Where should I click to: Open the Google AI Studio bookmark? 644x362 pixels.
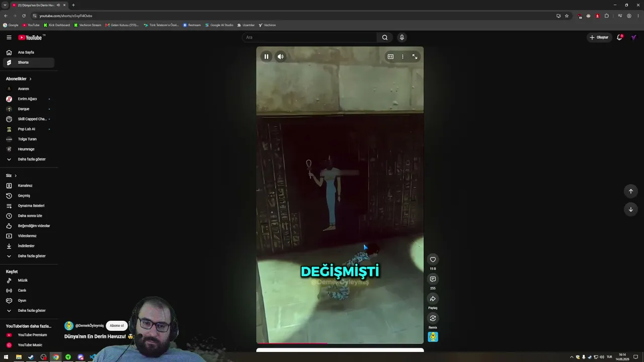[219, 25]
